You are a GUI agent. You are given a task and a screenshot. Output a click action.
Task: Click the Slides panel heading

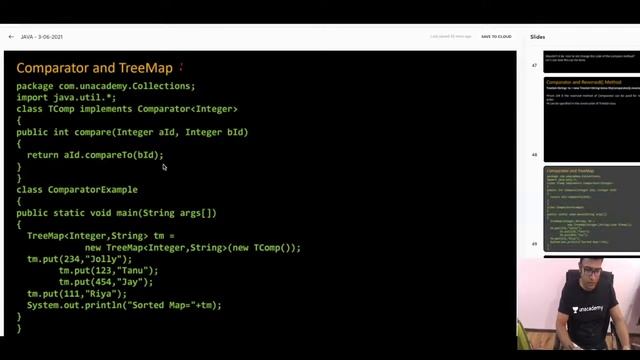(x=538, y=37)
